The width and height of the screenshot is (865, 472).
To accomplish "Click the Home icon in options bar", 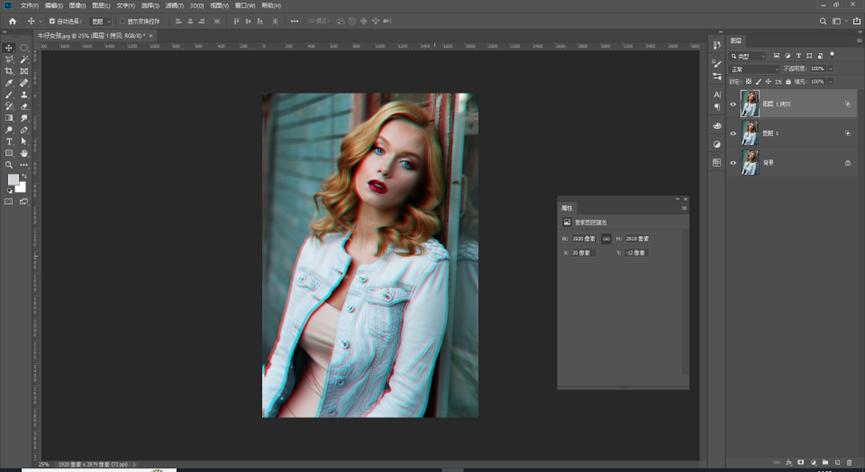I will click(12, 20).
